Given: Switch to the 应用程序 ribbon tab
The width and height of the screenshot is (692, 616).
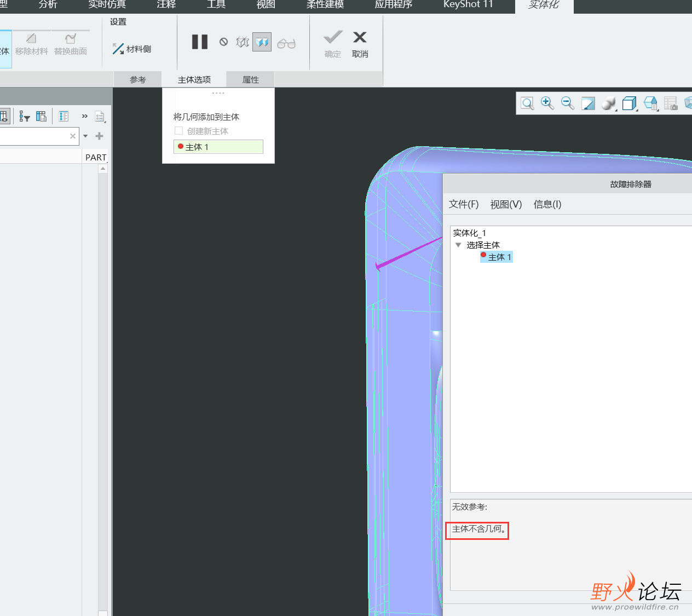Looking at the screenshot, I should [x=394, y=4].
